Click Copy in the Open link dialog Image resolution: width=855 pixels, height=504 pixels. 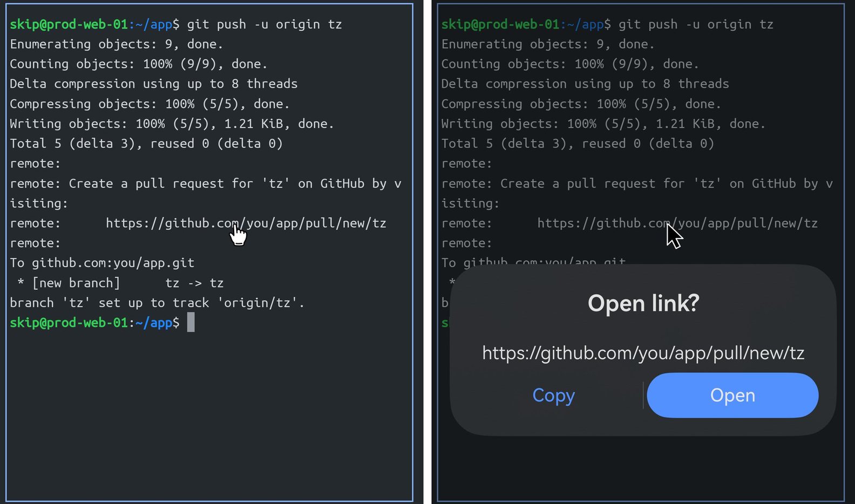553,395
